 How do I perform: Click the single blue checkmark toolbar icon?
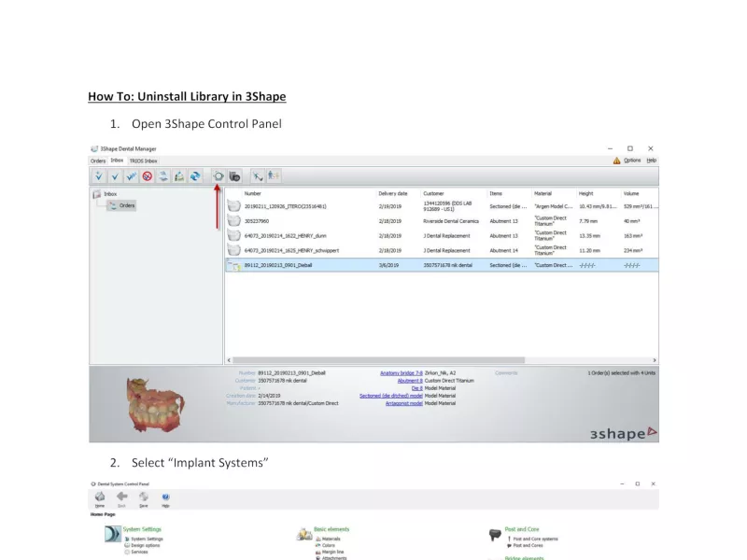point(115,176)
